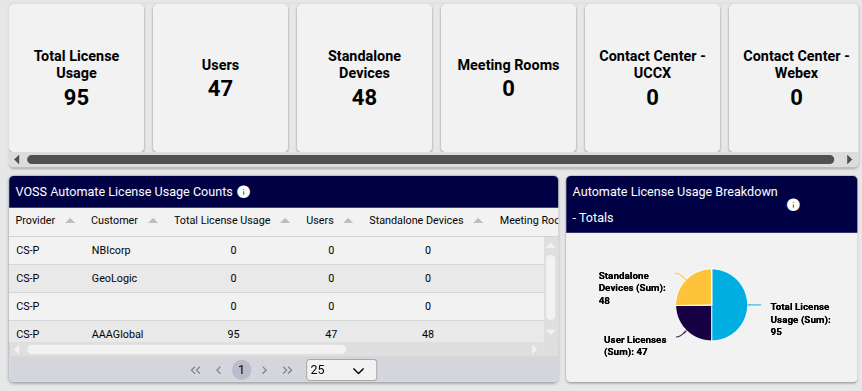Image resolution: width=862 pixels, height=391 pixels.
Task: Go to previous table page
Action: (218, 370)
